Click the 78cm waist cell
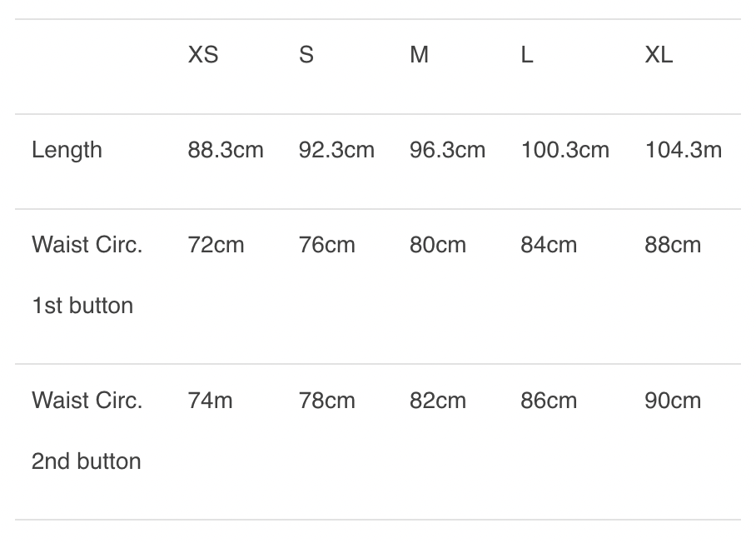This screenshot has height=543, width=756. 327,401
